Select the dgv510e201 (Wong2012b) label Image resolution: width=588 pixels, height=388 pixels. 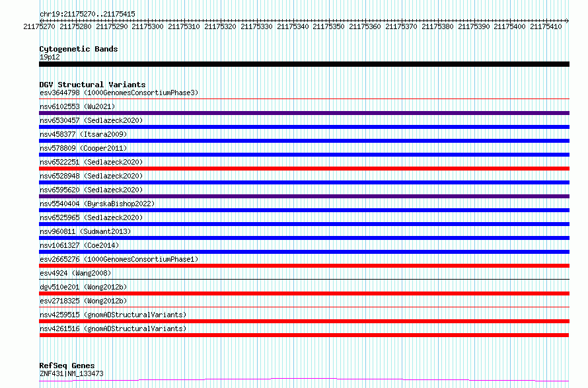coord(83,287)
